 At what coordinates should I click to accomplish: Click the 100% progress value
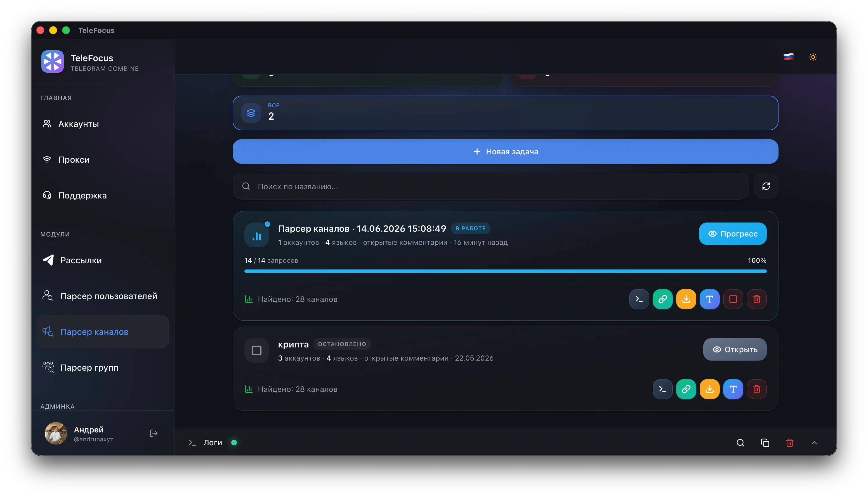[x=757, y=261]
